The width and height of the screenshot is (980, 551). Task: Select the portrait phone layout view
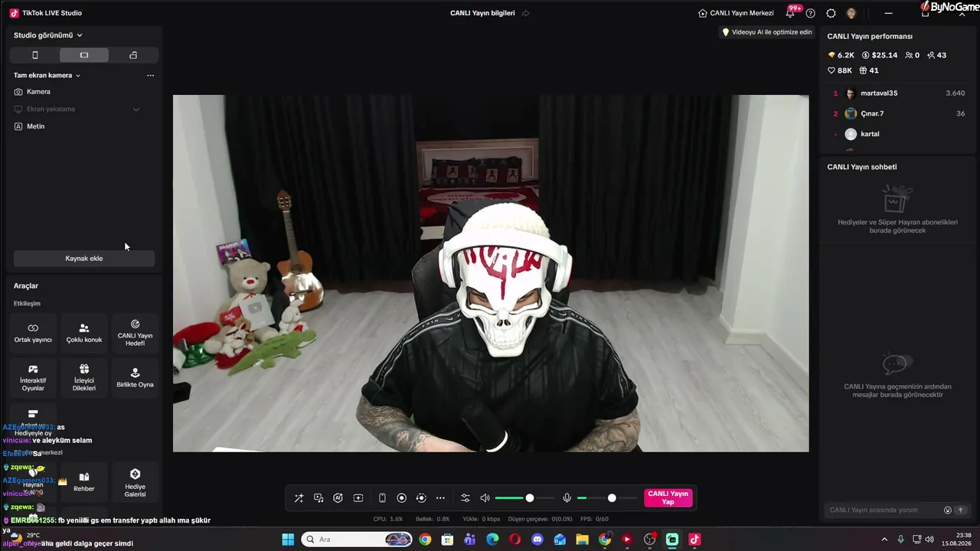click(34, 55)
